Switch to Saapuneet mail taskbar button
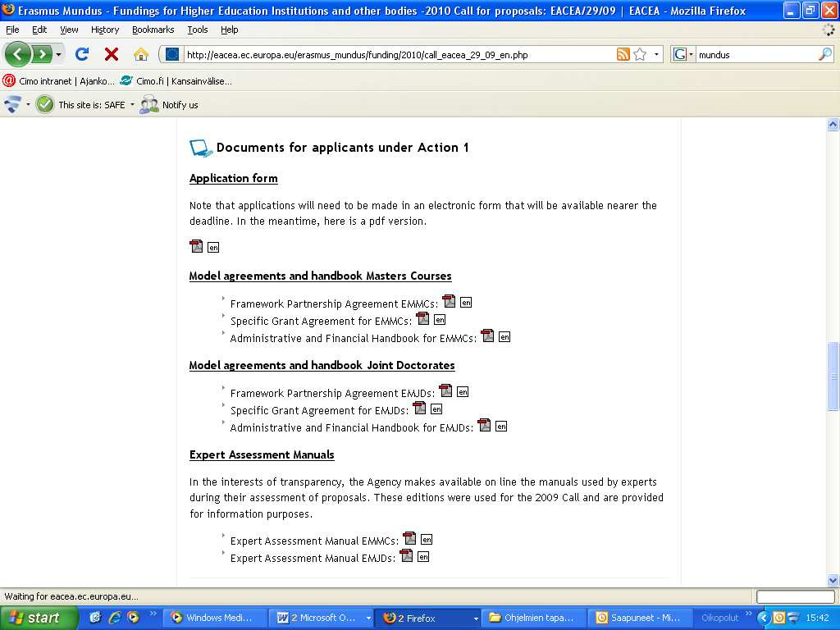The height and width of the screenshot is (630, 840). (x=638, y=618)
